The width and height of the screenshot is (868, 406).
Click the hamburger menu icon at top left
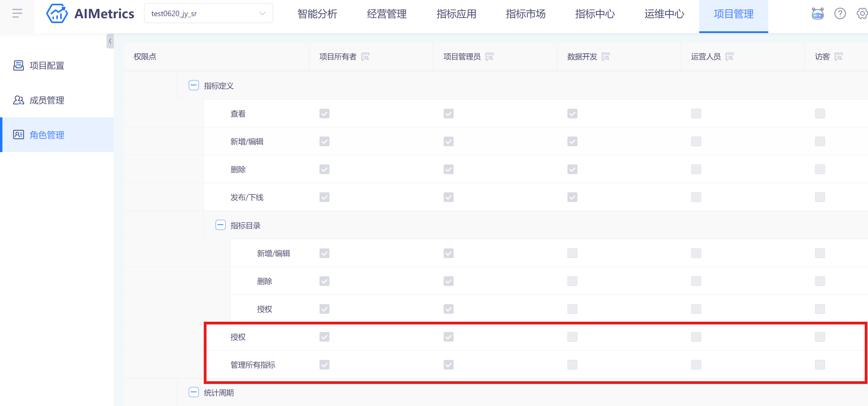click(x=17, y=13)
